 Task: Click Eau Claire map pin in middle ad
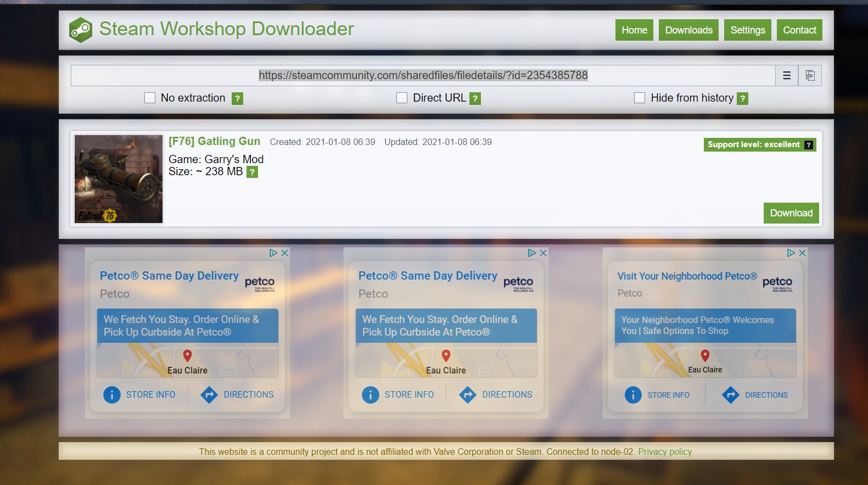click(x=446, y=355)
